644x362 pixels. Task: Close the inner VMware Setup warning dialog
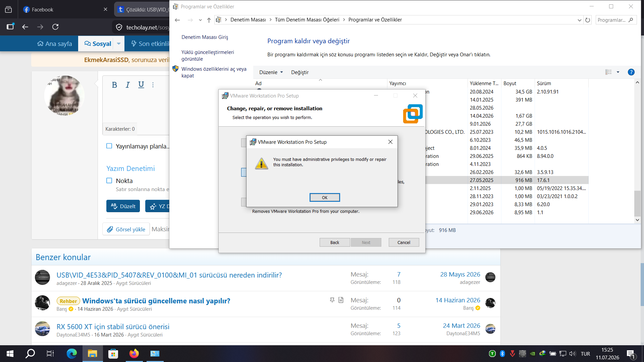click(x=390, y=142)
